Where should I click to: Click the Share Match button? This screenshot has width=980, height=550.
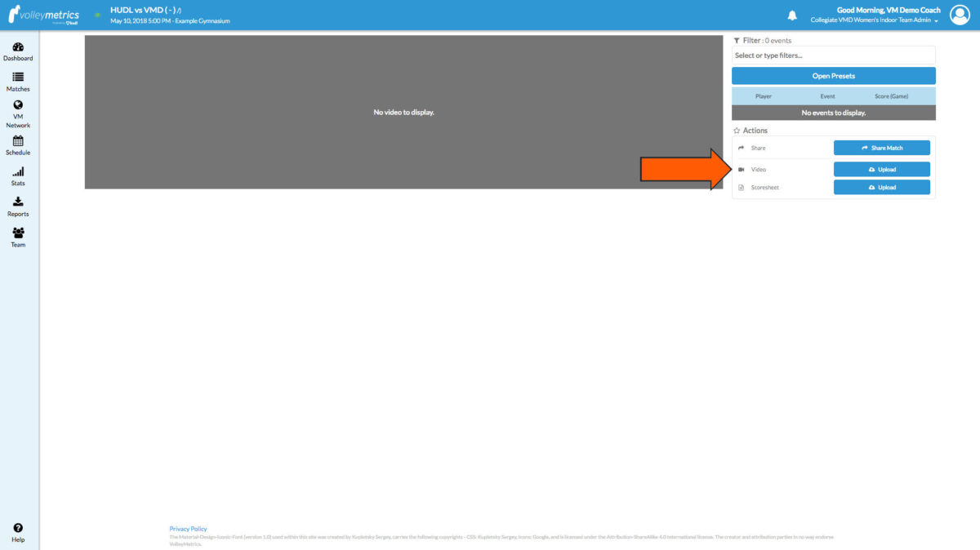coord(881,148)
